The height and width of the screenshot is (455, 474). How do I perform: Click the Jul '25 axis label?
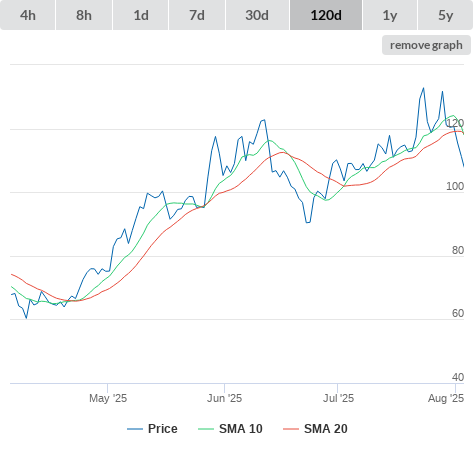pos(338,398)
